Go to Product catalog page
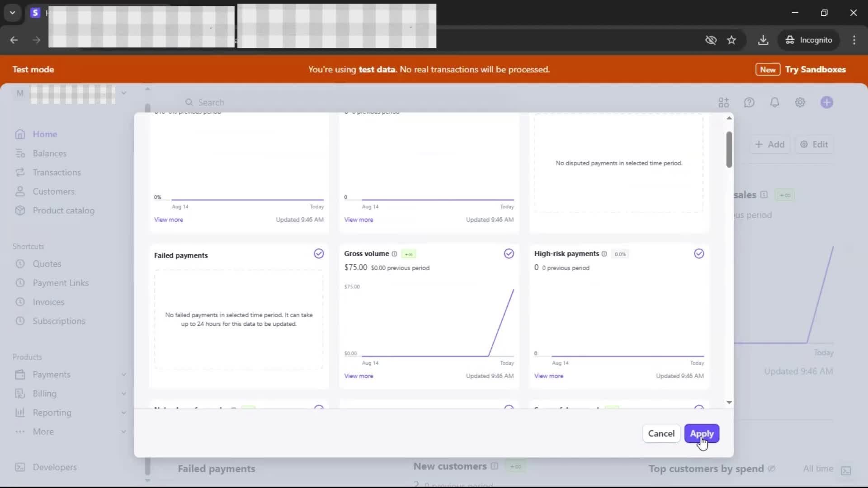 point(63,211)
